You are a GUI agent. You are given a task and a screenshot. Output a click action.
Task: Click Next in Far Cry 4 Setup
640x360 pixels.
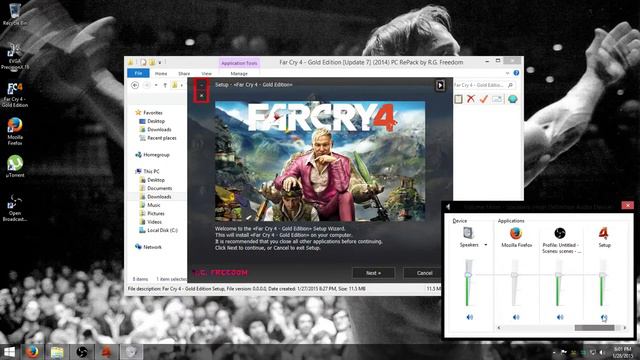[373, 273]
